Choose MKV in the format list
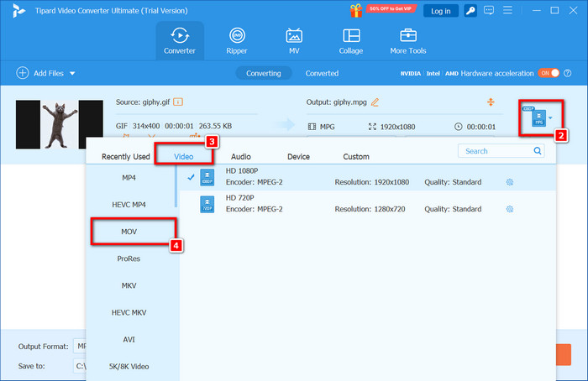 (129, 285)
